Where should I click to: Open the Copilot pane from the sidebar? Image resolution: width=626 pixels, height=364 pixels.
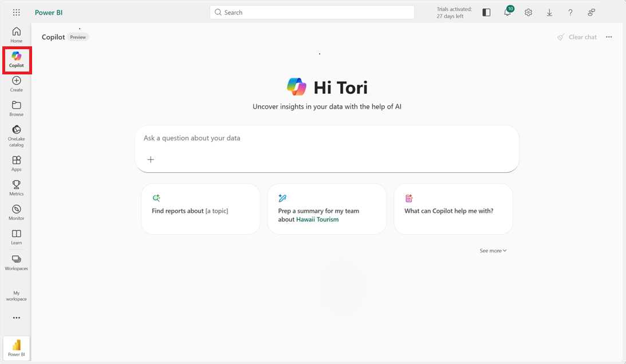point(16,60)
